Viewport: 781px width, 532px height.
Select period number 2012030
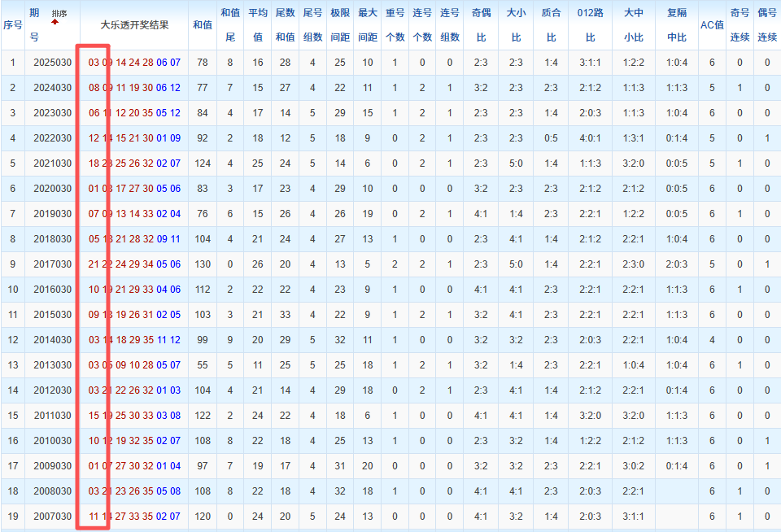(52, 390)
